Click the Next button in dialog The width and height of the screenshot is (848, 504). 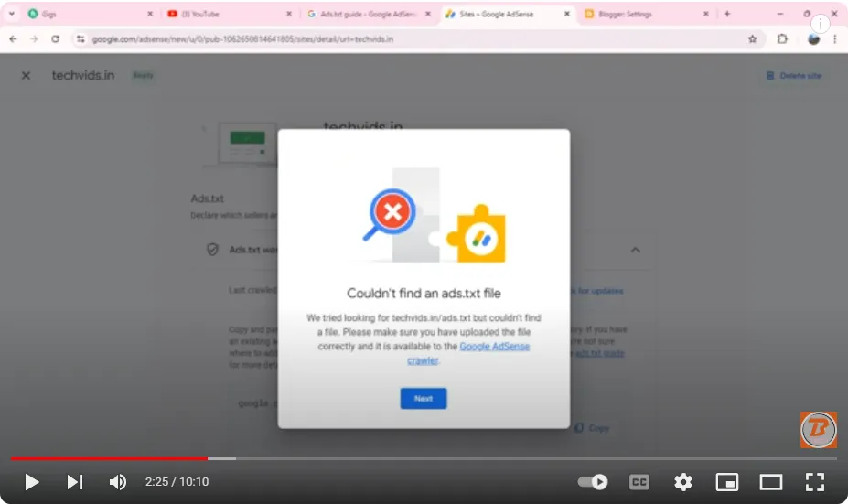click(424, 399)
